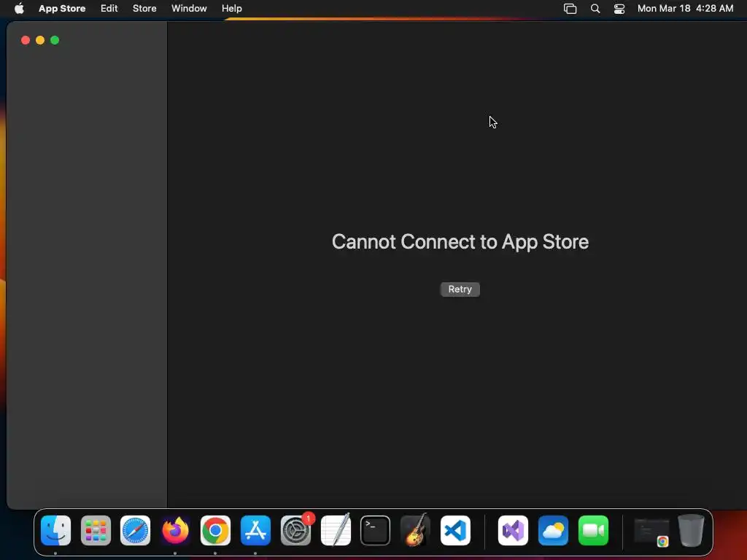Zoom the App Store window with green button
This screenshot has height=560, width=747.
tap(55, 40)
